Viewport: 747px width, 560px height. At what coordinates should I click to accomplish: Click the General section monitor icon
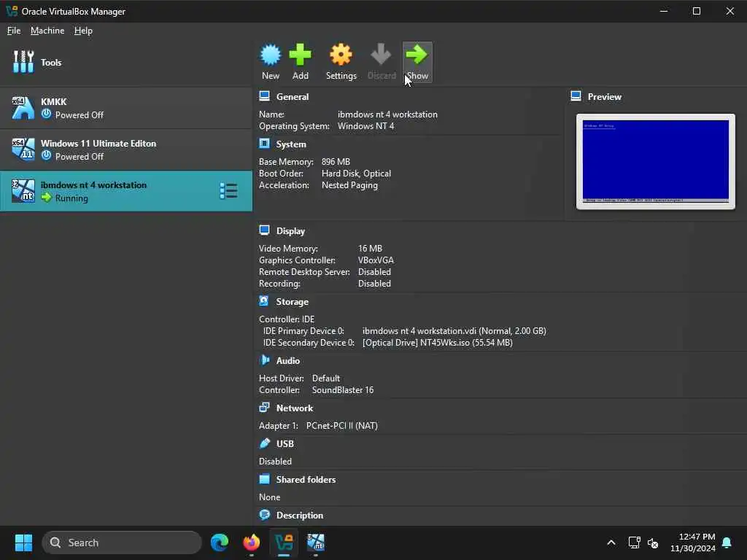pyautogui.click(x=264, y=96)
